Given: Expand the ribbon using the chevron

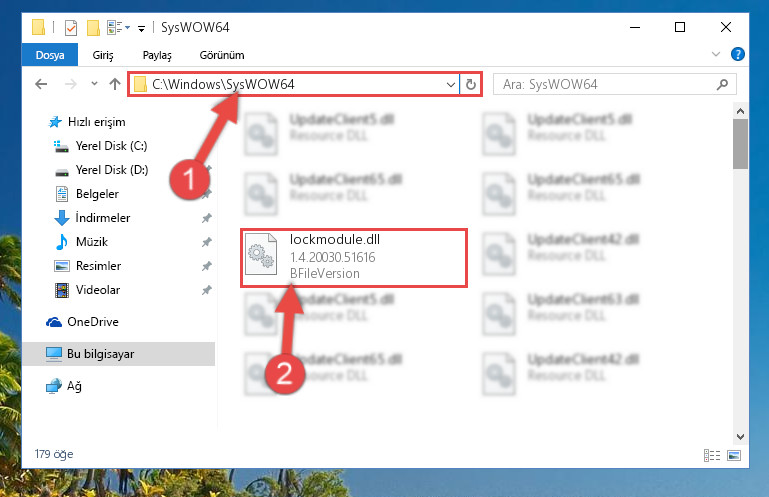Looking at the screenshot, I should point(716,54).
